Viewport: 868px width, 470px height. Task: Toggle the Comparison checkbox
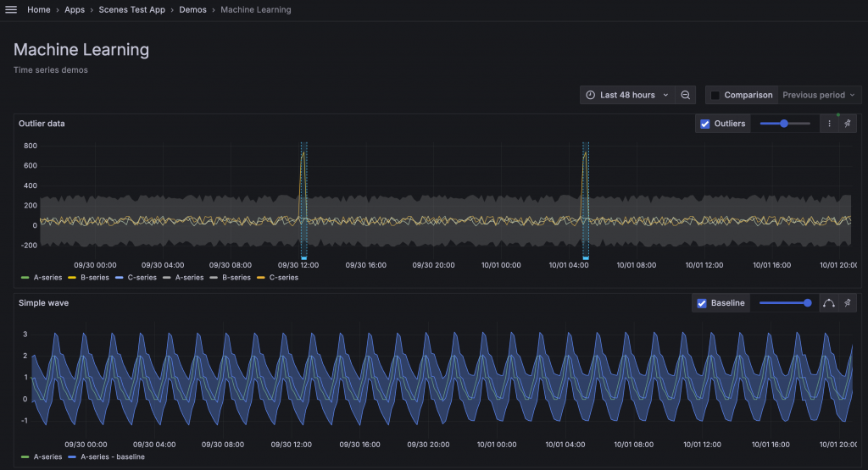[x=715, y=95]
